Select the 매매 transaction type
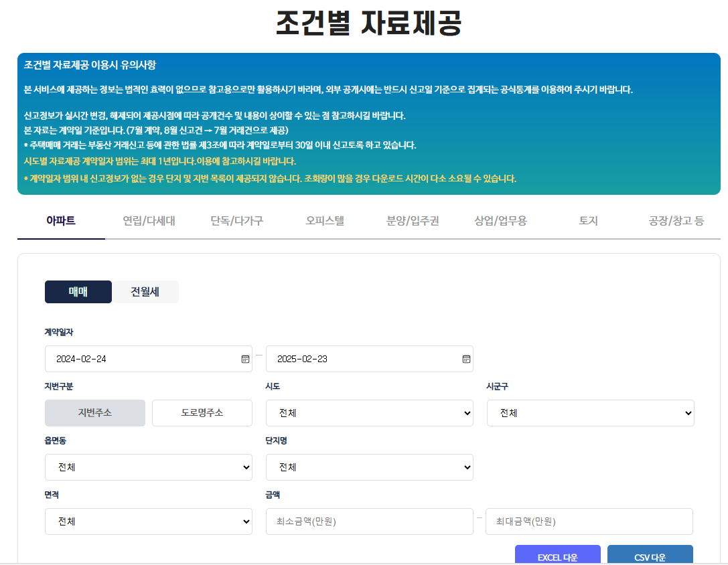Viewport: 728px width, 565px height. point(78,292)
